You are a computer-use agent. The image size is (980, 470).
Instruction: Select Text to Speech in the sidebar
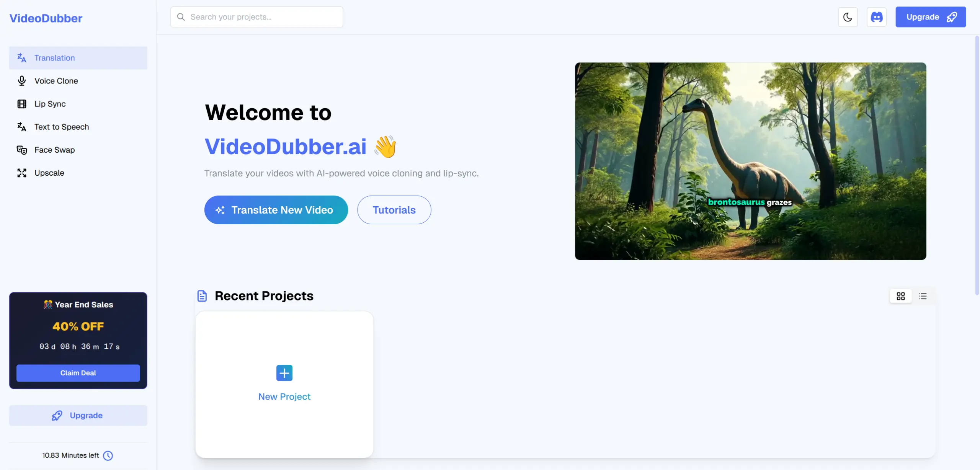62,127
